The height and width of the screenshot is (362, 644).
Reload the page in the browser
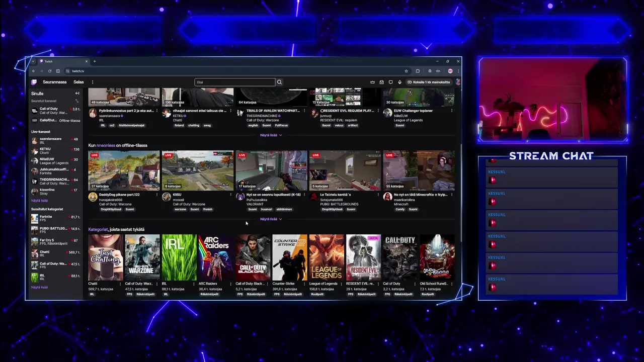(50, 71)
